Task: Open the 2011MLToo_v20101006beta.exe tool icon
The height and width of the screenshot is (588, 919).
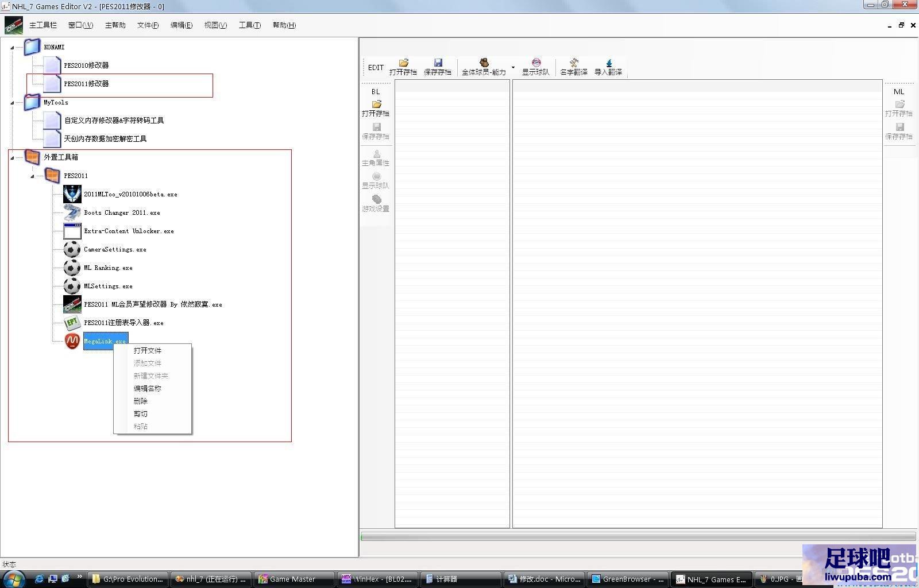Action: tap(72, 194)
